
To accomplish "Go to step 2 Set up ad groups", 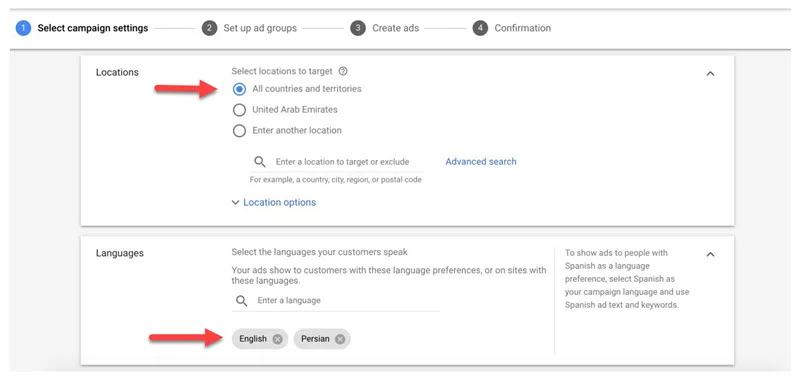I will point(249,28).
